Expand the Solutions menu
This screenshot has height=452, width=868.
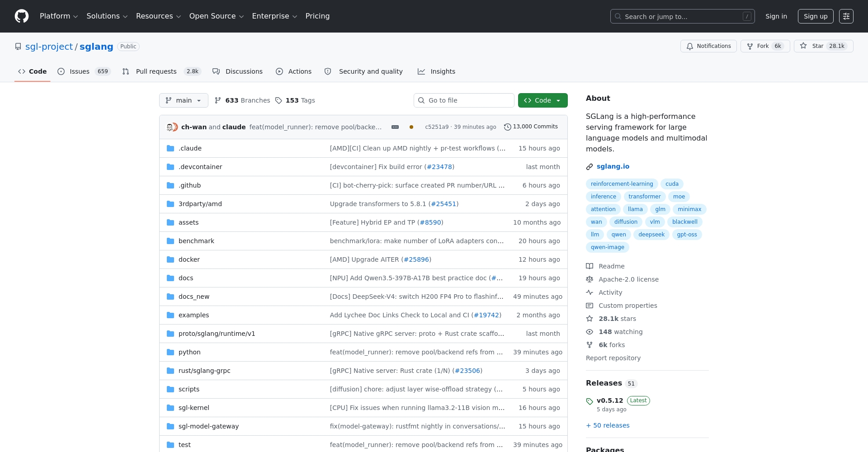pyautogui.click(x=107, y=16)
